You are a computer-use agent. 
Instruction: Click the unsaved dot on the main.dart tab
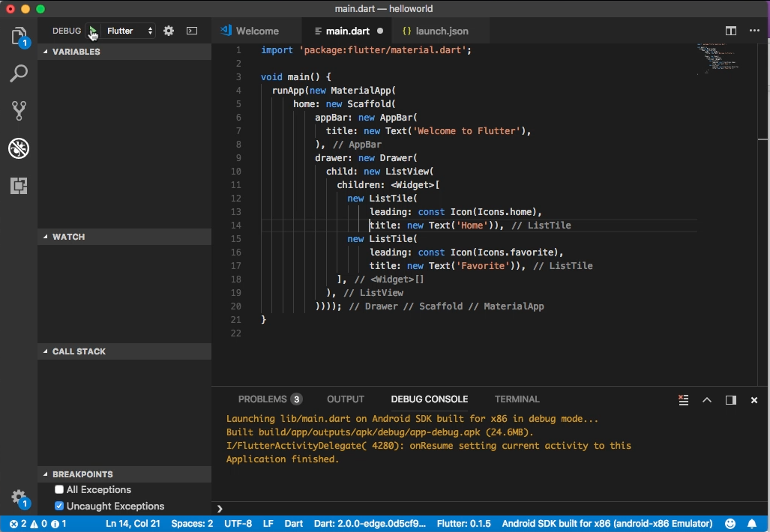380,31
